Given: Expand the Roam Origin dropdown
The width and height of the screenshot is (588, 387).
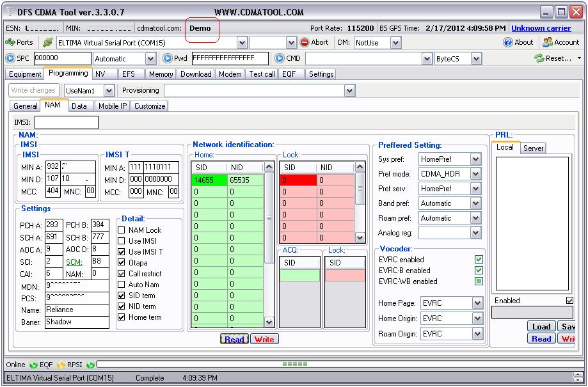Looking at the screenshot, I should tap(477, 333).
